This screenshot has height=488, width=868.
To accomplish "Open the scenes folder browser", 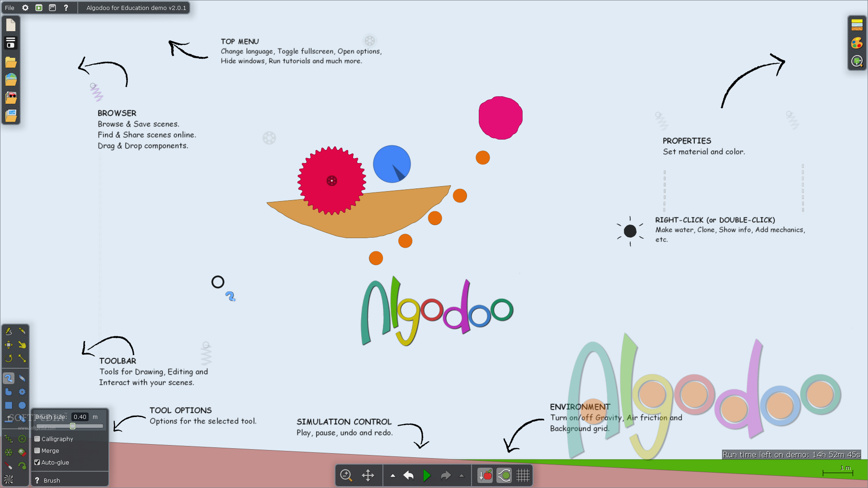I will tap(11, 62).
